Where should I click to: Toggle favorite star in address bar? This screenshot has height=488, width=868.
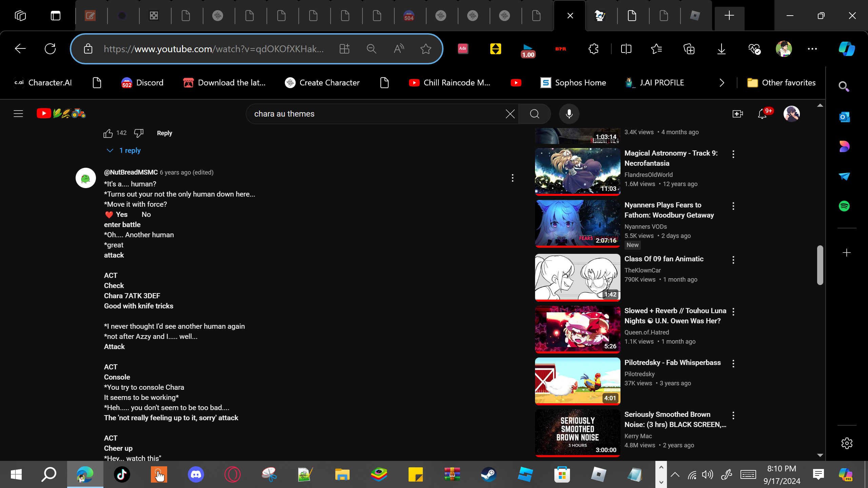426,49
